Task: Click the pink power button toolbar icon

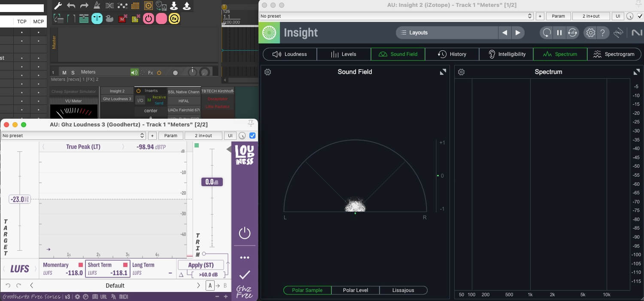Action: click(x=148, y=18)
